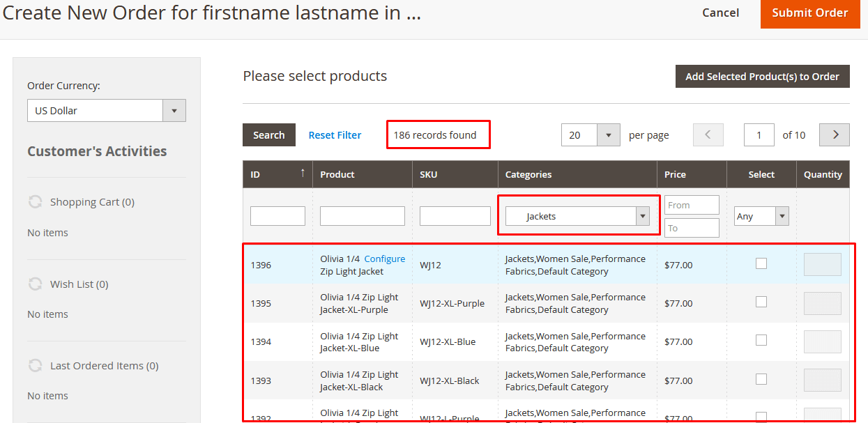
Task: Click the Add Selected Product(s) to Order button
Action: point(762,76)
